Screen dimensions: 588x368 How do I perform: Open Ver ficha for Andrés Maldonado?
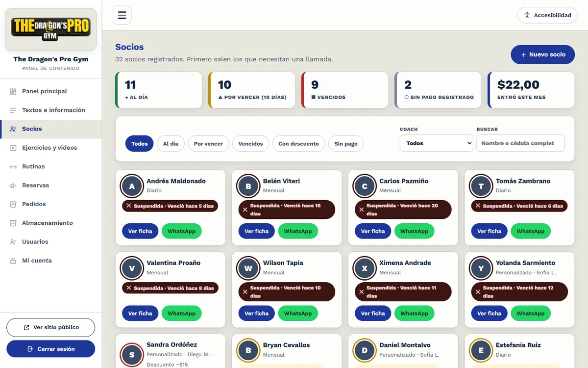140,232
